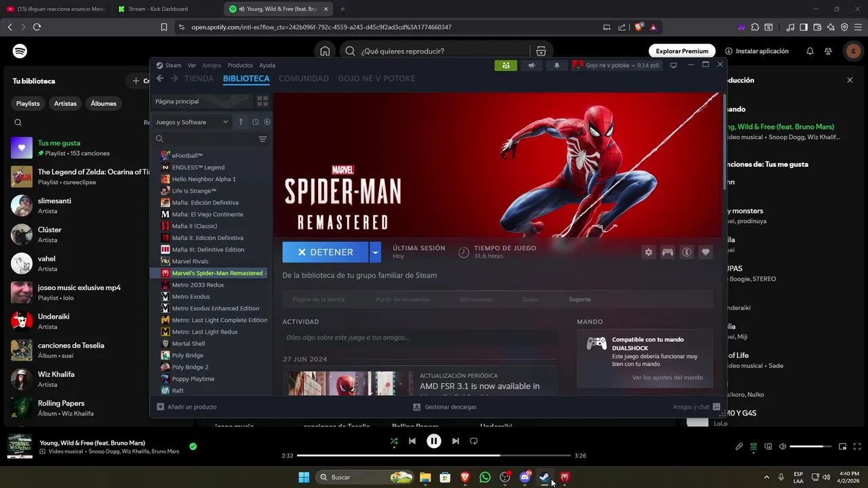This screenshot has width=868, height=488.
Task: Open Spotify lyrics microphone icon
Action: pyautogui.click(x=739, y=447)
